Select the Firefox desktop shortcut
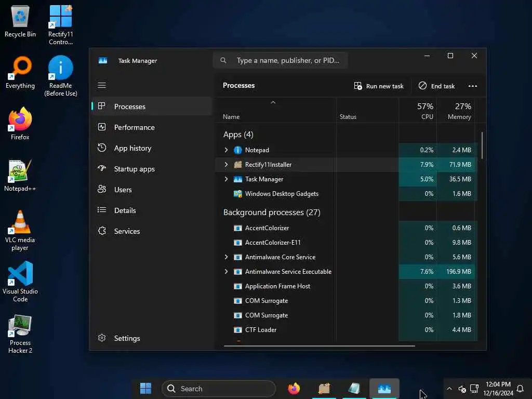The width and height of the screenshot is (532, 399). click(20, 124)
